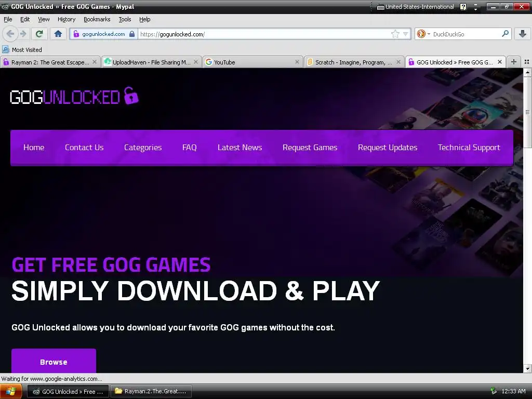Click the vertical scrollbar thumb

(527, 112)
